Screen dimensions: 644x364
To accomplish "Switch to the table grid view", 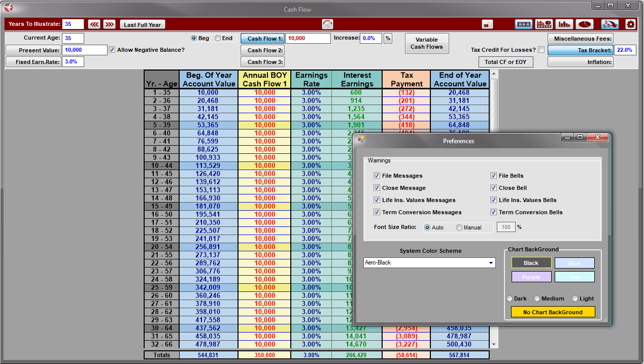I will [x=523, y=24].
